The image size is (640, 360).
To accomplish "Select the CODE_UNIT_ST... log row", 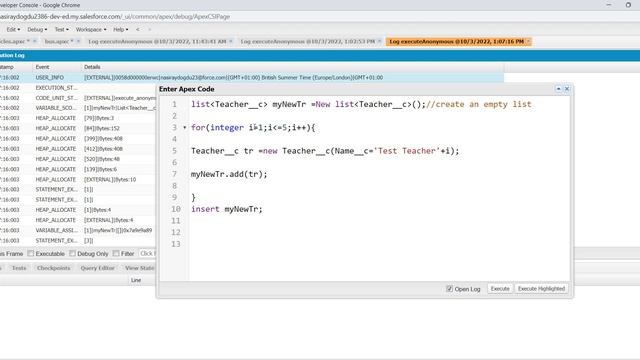I will coord(78,98).
